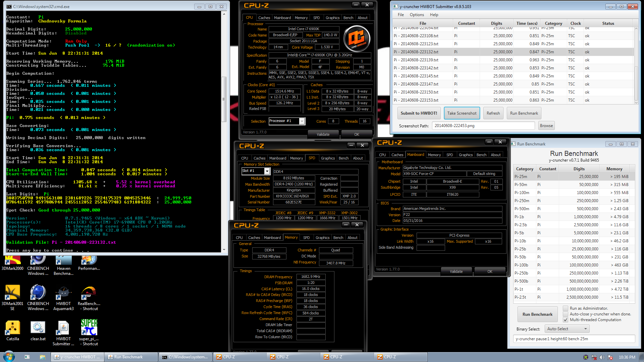Open the y-cruncher HWBOT taskbar item
This screenshot has width=644, height=362.
pos(77,357)
